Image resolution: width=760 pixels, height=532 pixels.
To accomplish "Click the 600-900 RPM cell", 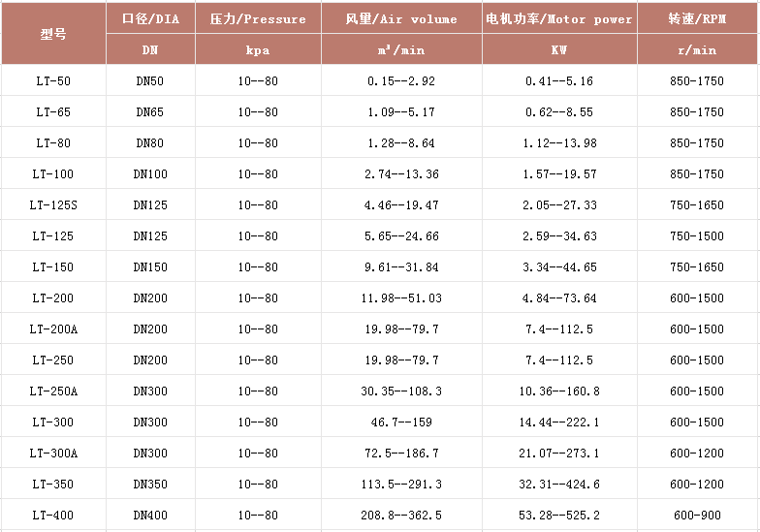I will tap(697, 516).
